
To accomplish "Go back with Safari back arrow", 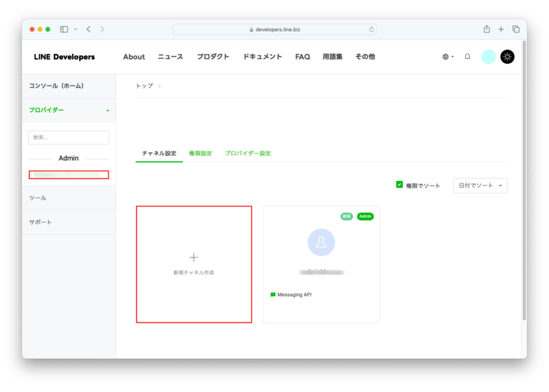I will [x=88, y=29].
